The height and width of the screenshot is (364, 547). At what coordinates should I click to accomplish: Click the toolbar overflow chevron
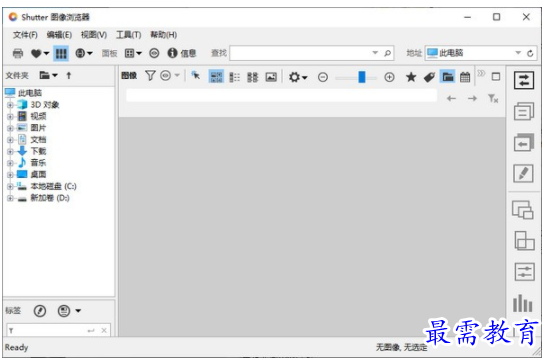click(x=481, y=73)
